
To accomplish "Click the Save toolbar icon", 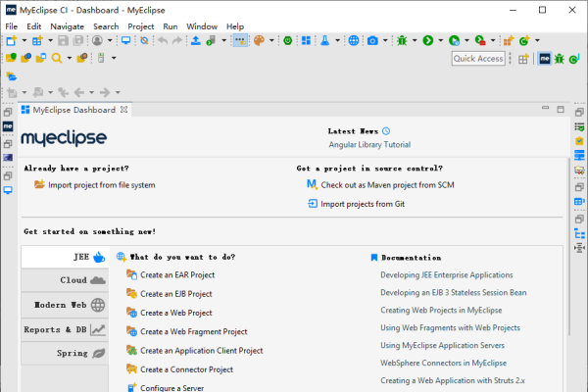I will tap(63, 40).
